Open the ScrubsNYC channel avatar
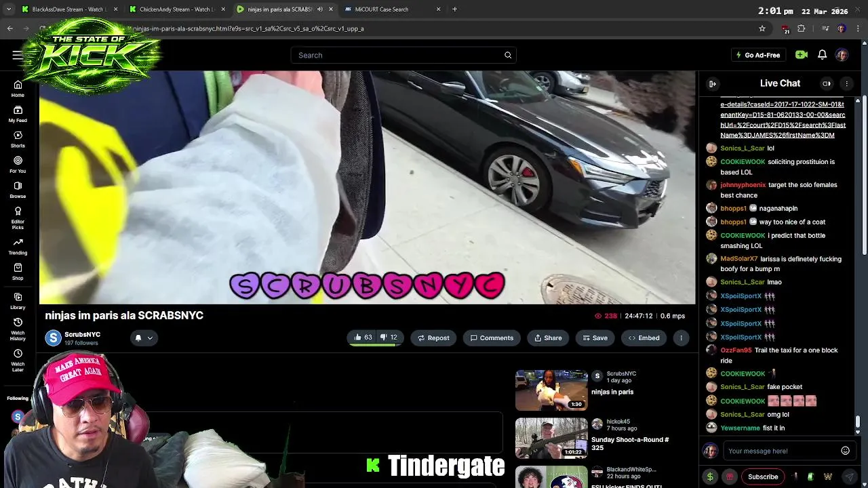Screen dimensions: 868x488 53,338
